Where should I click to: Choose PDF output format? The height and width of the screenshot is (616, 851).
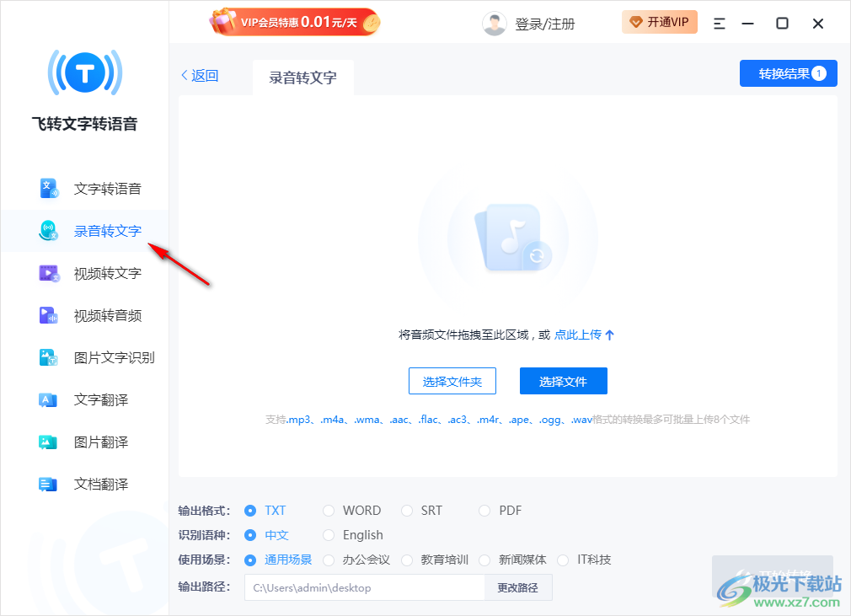484,511
